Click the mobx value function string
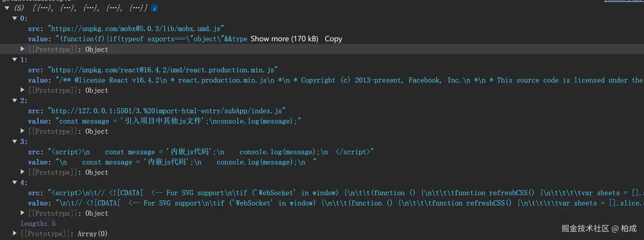This screenshot has height=240, width=644. pos(151,39)
